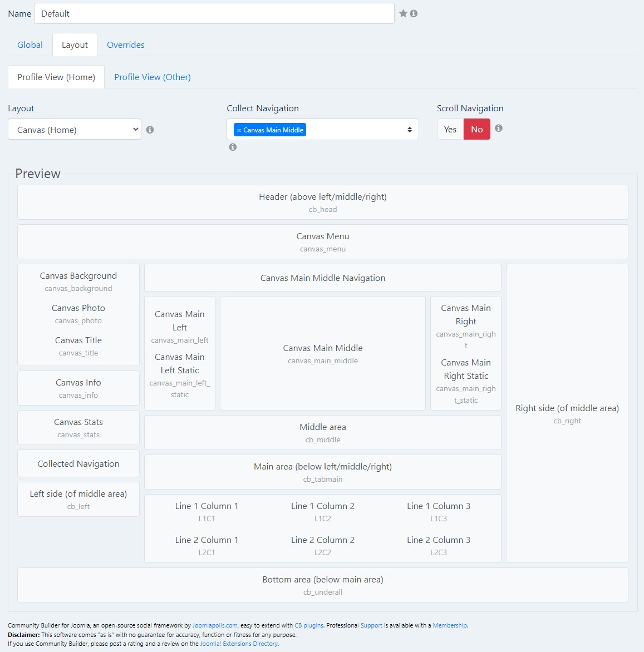Click the Canvas Stats preview block

78,427
